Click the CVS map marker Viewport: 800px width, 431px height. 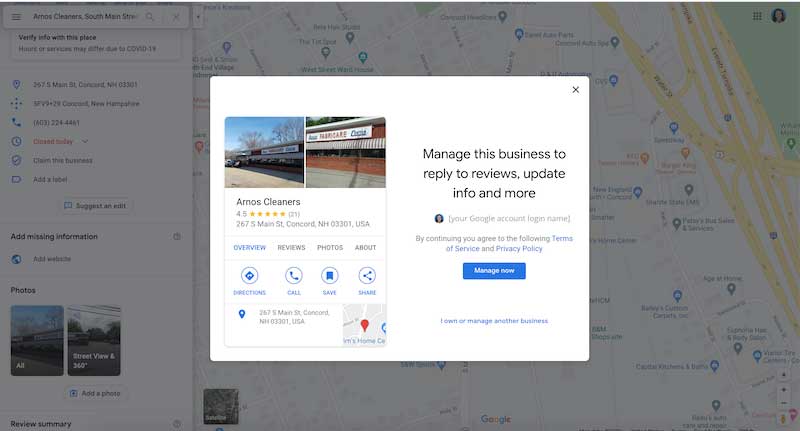click(613, 81)
